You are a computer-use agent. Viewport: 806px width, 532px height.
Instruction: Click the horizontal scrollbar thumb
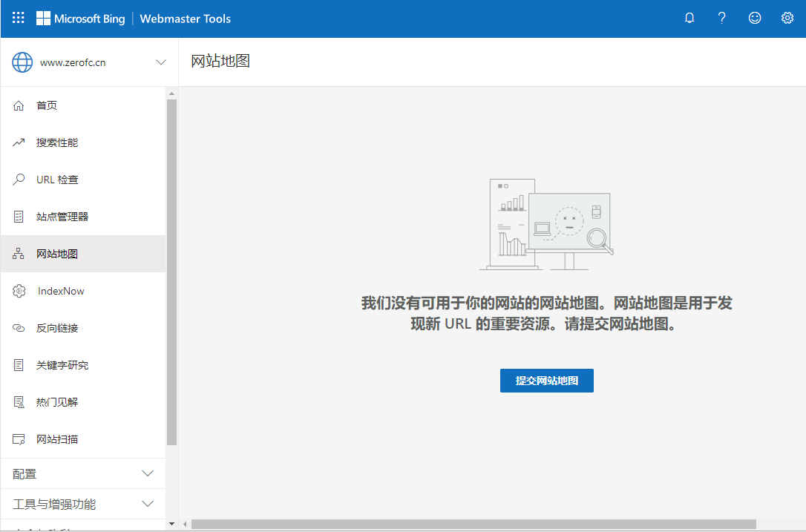(x=474, y=525)
